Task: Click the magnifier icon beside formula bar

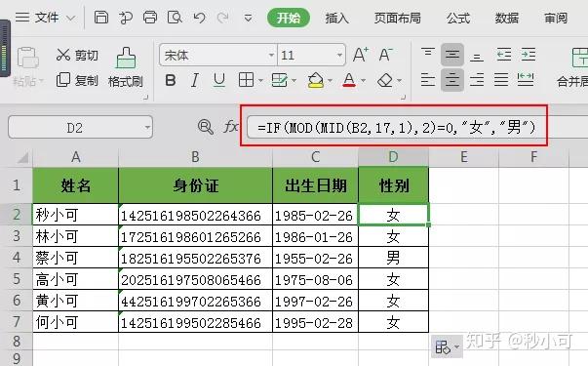Action: [205, 127]
